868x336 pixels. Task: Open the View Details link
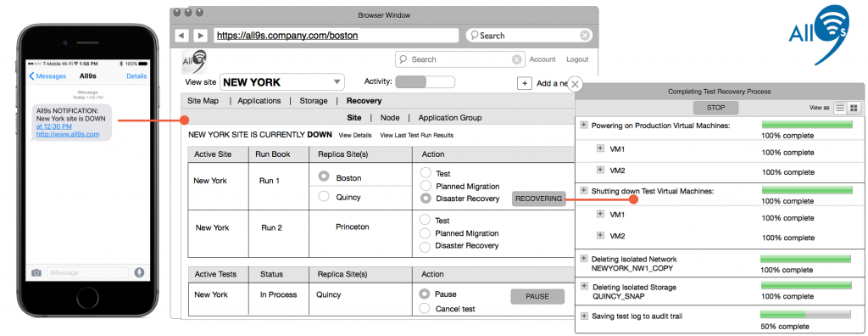tap(355, 135)
